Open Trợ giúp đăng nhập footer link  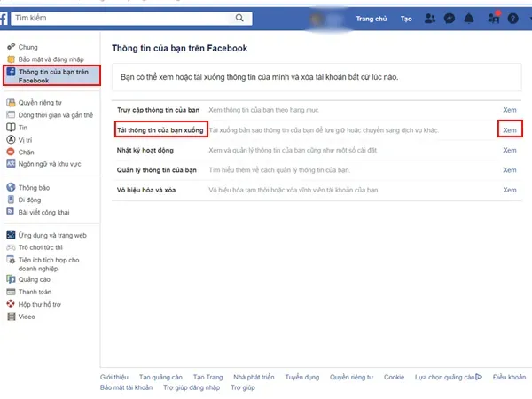192,387
